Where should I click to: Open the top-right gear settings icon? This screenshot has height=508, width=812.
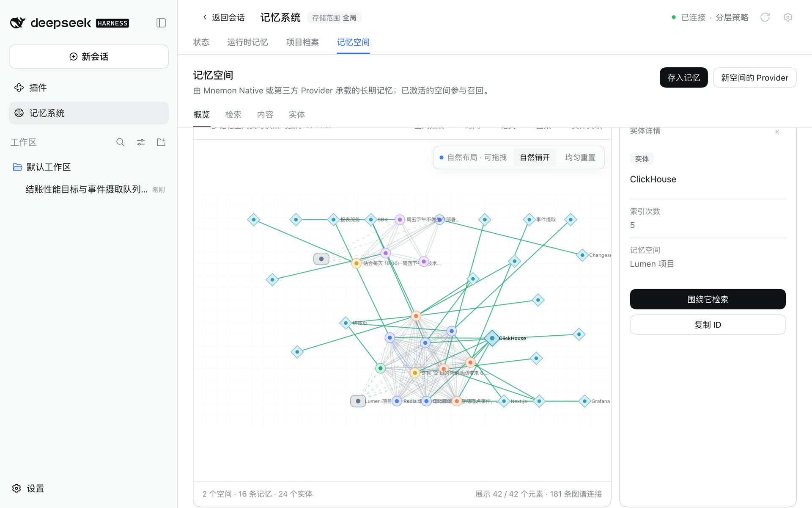pos(787,17)
